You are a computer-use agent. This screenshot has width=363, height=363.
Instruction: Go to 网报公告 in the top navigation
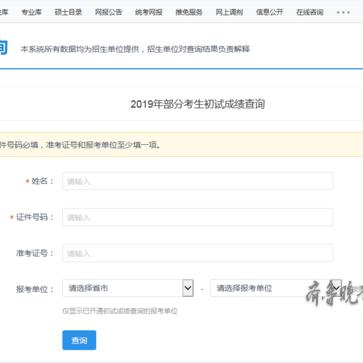108,12
